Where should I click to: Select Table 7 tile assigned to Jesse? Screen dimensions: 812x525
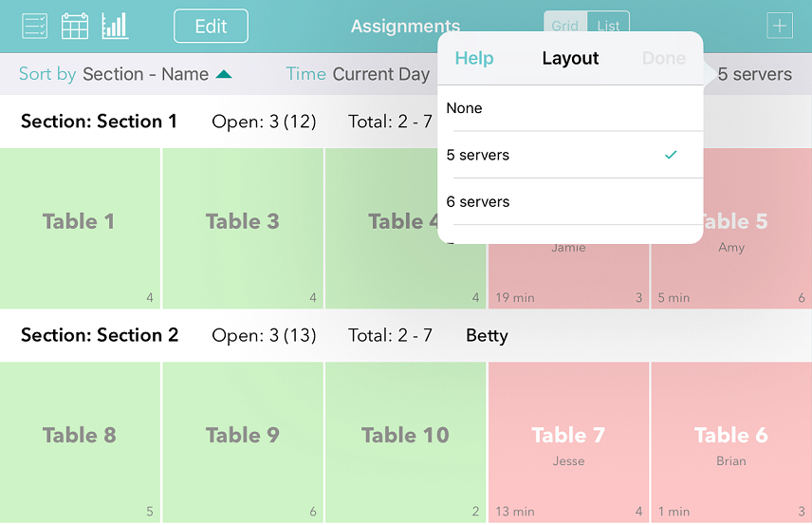(x=568, y=442)
